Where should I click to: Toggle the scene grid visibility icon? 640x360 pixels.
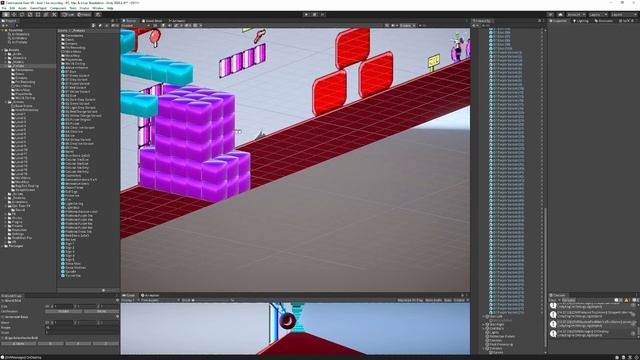coord(196,25)
